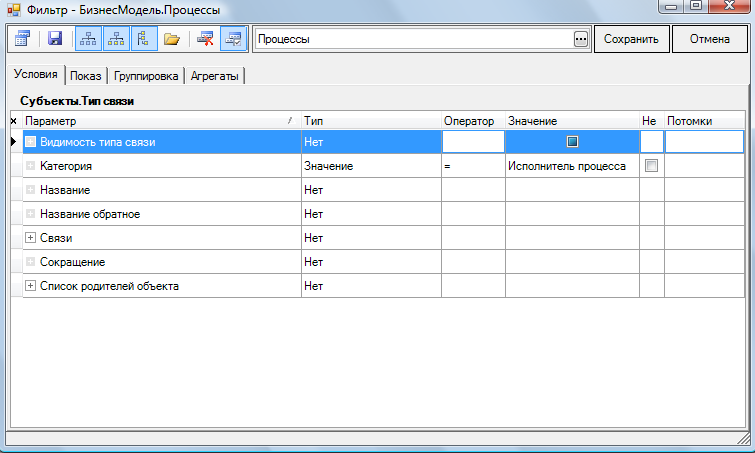755x453 pixels.
Task: Toggle the Не checkbox in Категория row
Action: click(652, 166)
